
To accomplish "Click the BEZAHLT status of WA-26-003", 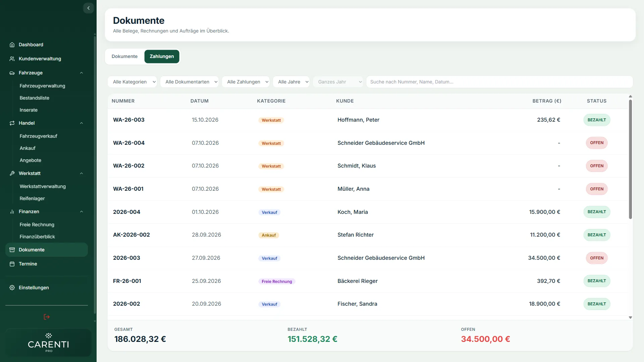I will point(597,120).
